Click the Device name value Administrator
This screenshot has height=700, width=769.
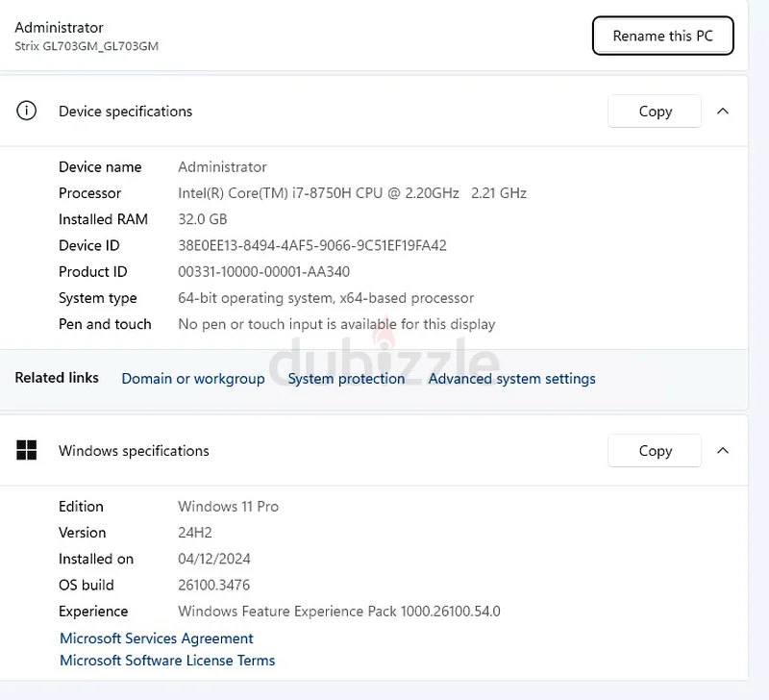pyautogui.click(x=222, y=167)
